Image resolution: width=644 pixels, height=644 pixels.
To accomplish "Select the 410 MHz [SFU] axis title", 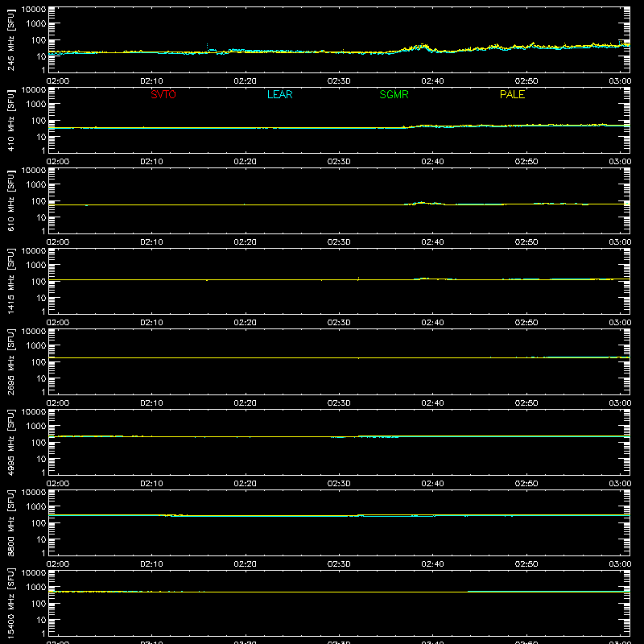I will point(10,120).
